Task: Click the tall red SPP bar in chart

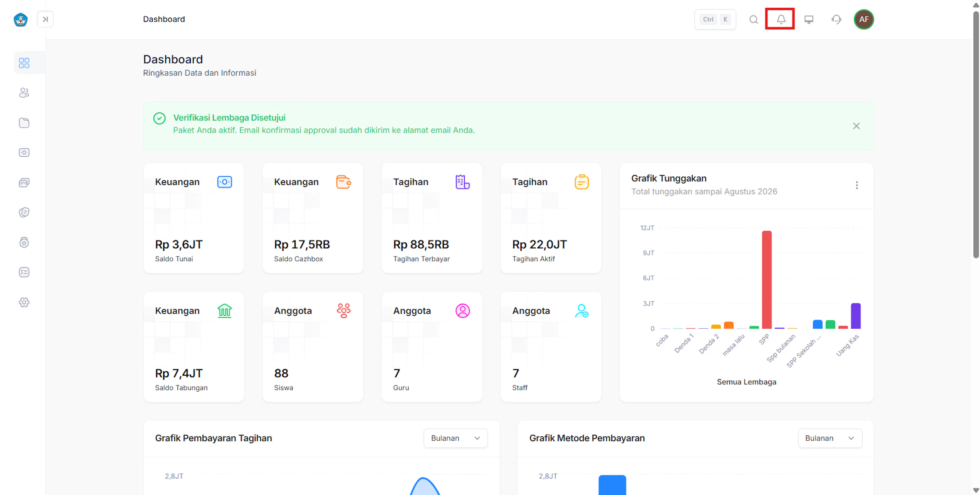Action: point(767,279)
